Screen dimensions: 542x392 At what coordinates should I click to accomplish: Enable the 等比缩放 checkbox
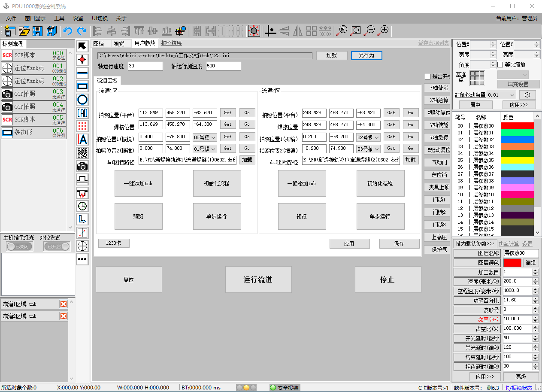pos(500,65)
